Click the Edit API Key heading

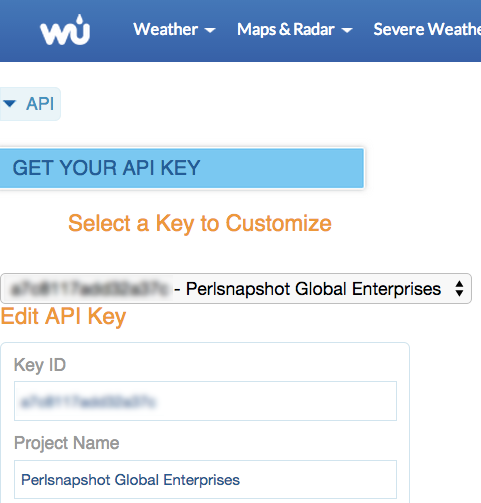(63, 317)
